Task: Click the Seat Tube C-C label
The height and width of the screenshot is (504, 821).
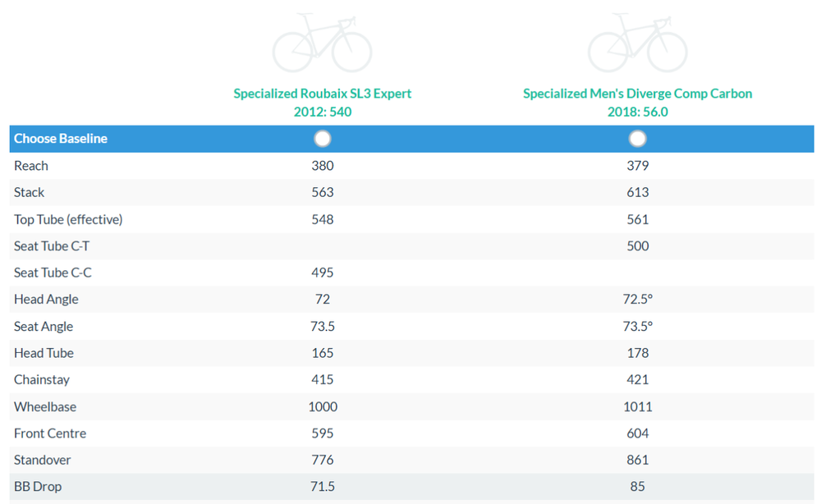Action: pyautogui.click(x=53, y=273)
